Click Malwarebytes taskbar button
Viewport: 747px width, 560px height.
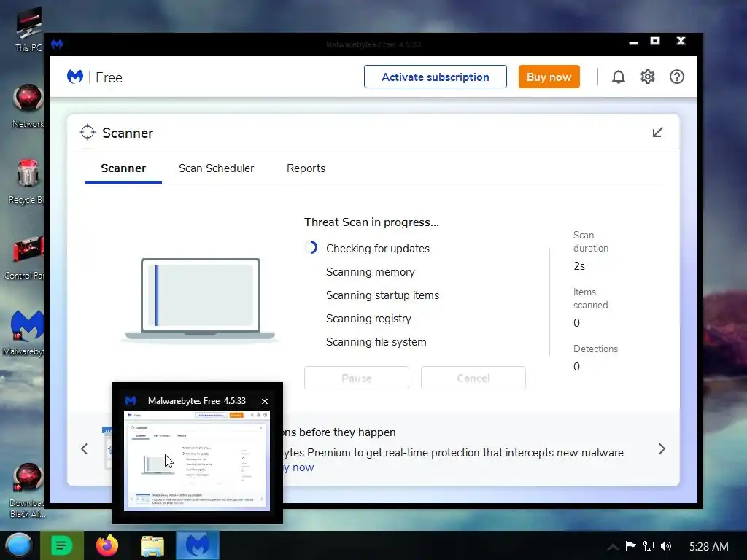point(198,545)
